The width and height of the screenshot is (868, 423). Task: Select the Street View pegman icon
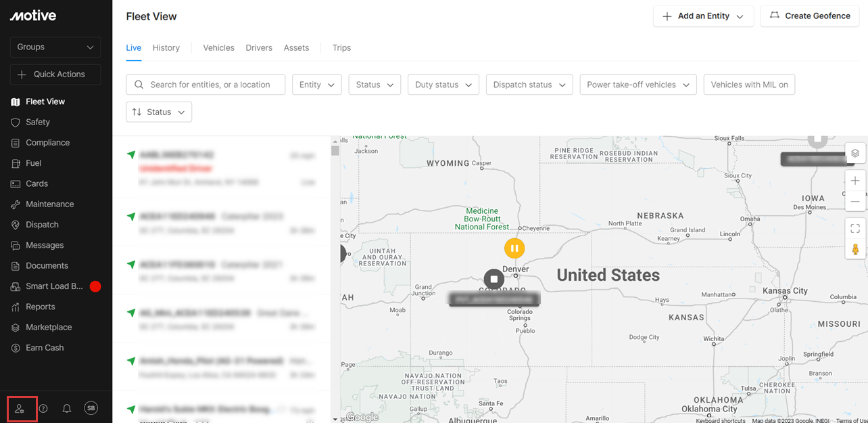coord(855,249)
